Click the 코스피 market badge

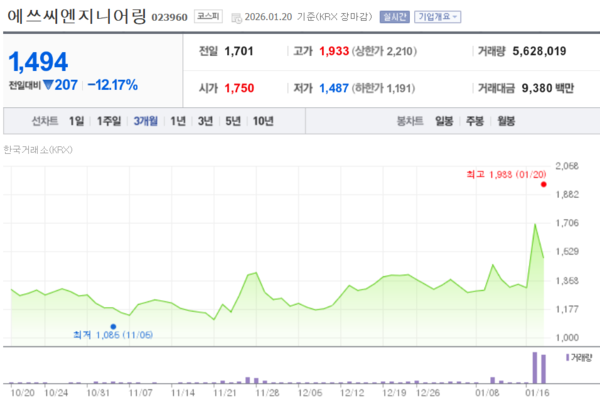click(208, 16)
